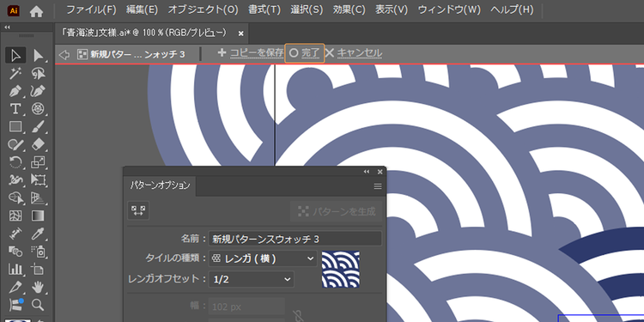
Task: Click the width-height link icon
Action: pyautogui.click(x=297, y=315)
